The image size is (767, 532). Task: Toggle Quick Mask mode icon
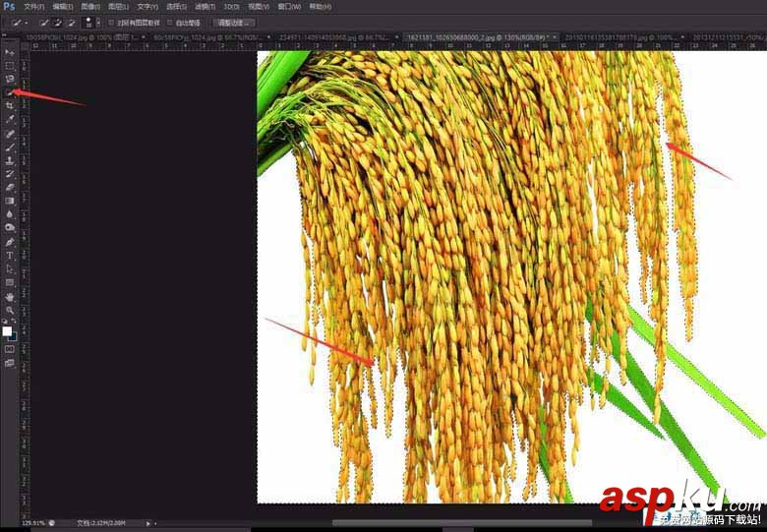[x=9, y=349]
